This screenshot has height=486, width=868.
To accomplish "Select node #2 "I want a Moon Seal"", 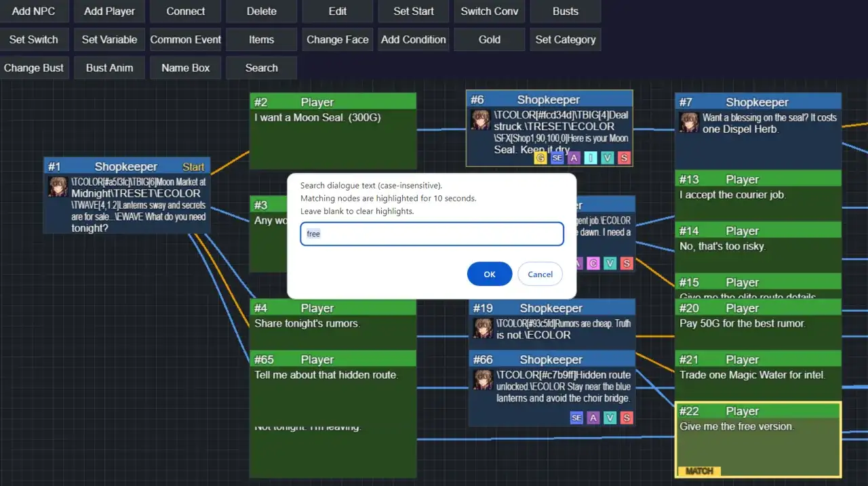I will tap(333, 131).
